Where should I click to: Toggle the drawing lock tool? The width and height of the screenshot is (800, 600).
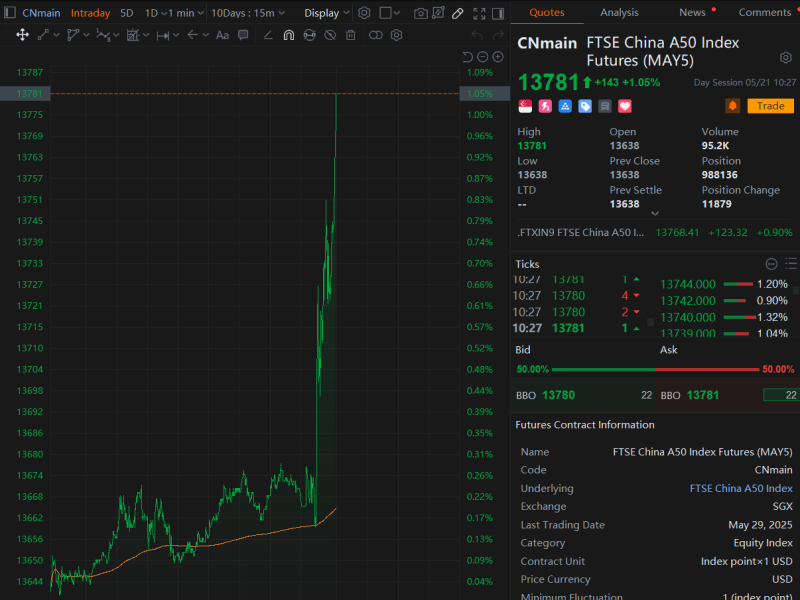[x=309, y=35]
